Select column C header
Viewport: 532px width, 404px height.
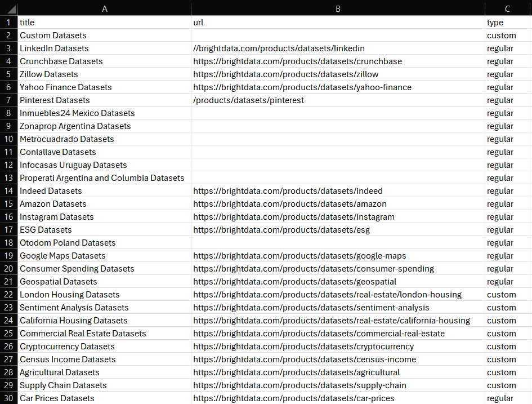click(x=507, y=8)
